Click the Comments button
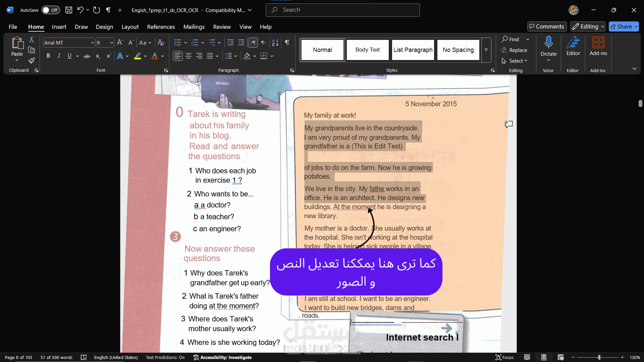644x362 pixels. click(x=547, y=26)
